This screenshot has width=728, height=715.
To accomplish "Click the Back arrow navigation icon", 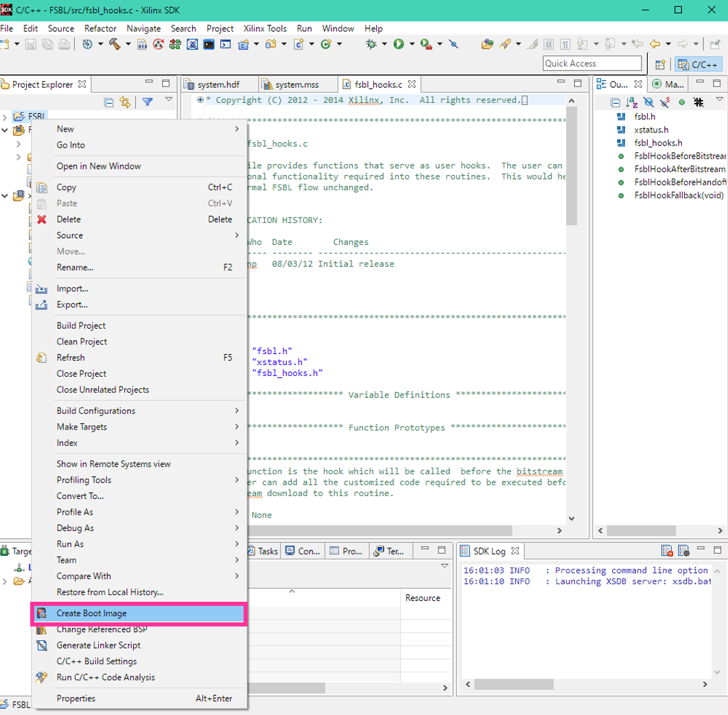I will pos(655,44).
